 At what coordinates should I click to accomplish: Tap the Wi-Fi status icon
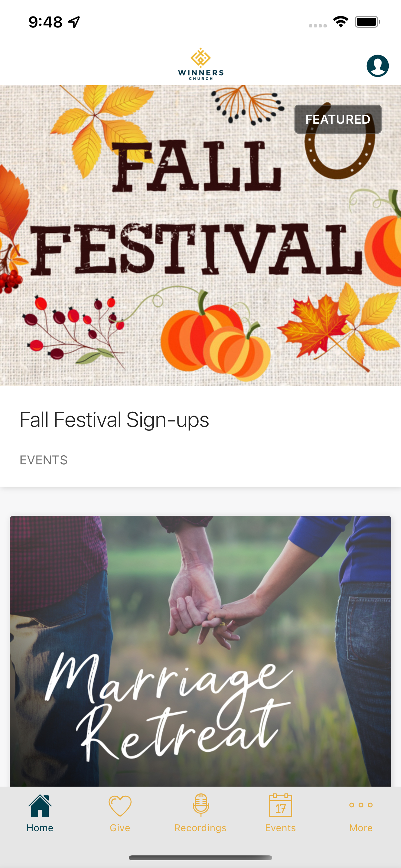(x=340, y=22)
